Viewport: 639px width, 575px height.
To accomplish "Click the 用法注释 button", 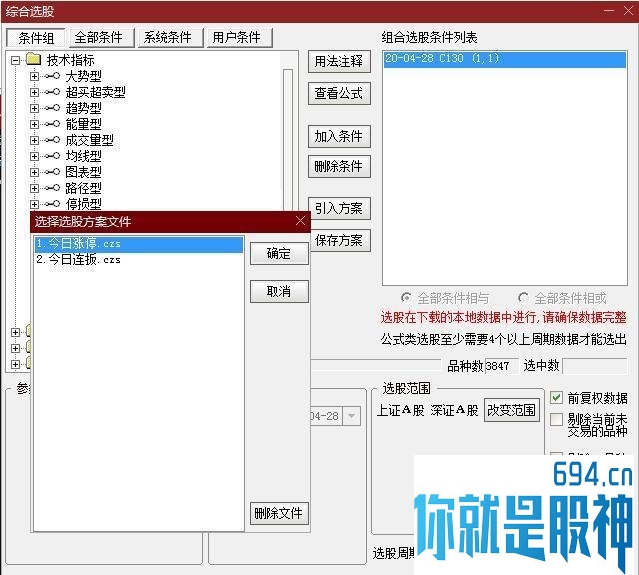I will pyautogui.click(x=339, y=62).
